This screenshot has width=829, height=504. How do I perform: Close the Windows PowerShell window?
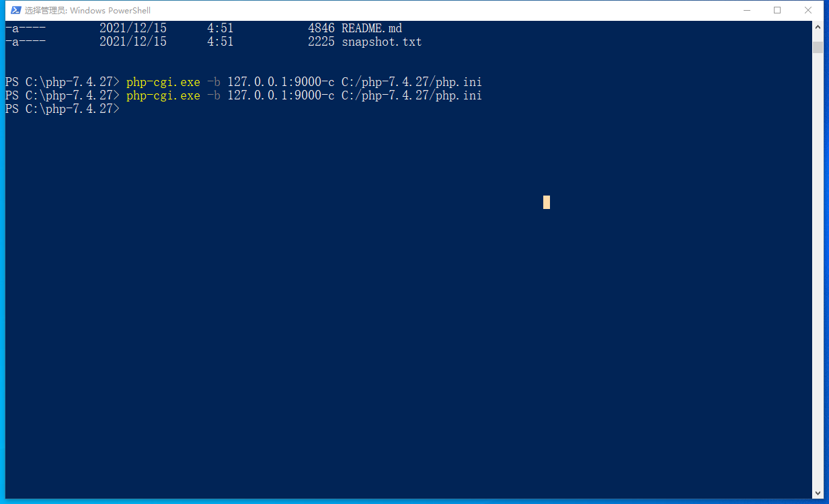(x=808, y=10)
